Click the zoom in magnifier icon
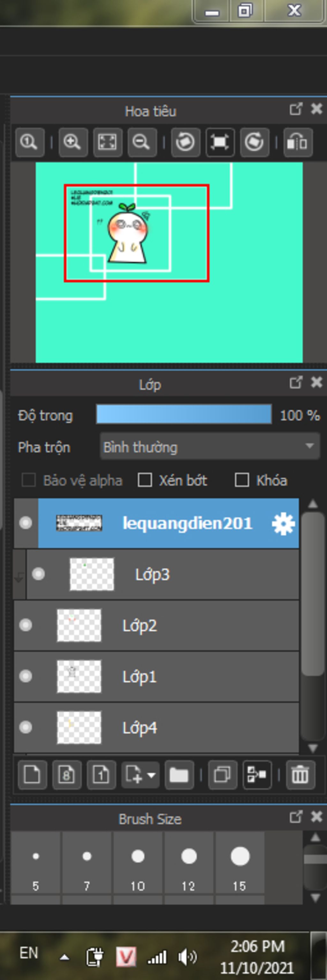 [x=73, y=142]
